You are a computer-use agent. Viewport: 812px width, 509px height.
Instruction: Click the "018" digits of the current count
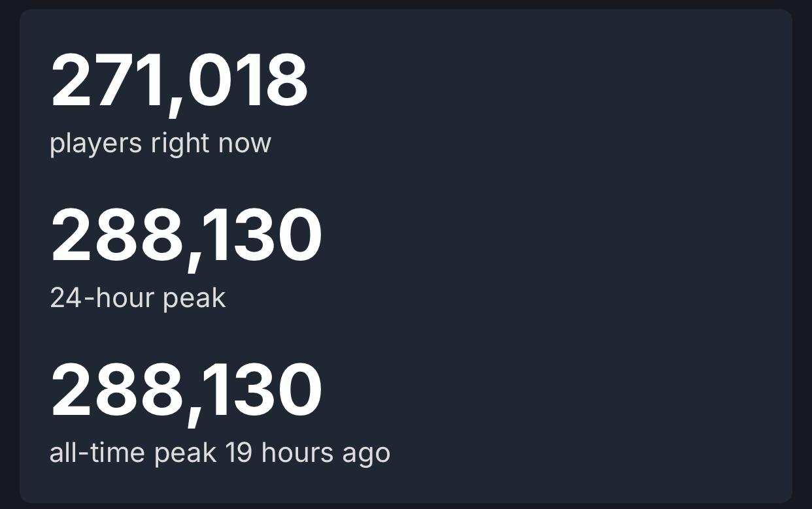point(247,81)
